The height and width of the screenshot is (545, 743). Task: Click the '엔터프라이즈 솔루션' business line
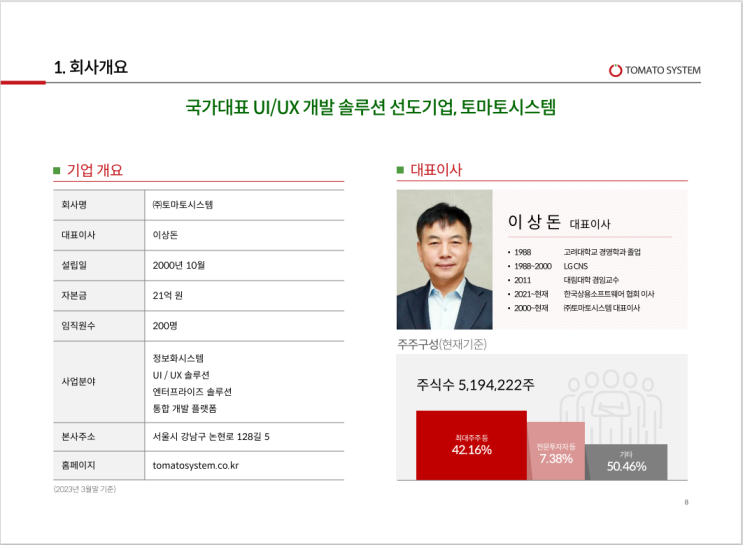point(192,392)
